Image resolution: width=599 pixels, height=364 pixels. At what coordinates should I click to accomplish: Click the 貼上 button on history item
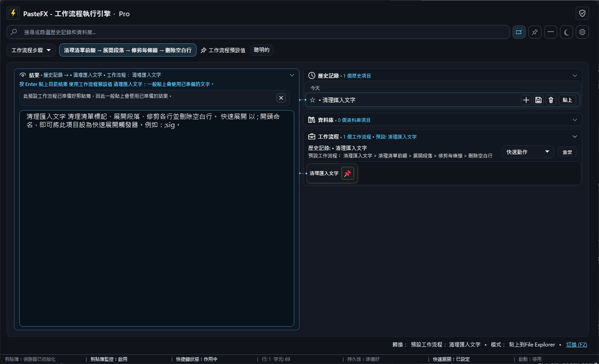(x=567, y=100)
